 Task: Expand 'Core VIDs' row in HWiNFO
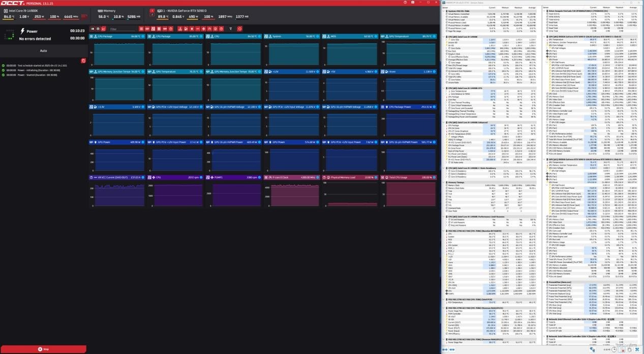pyautogui.click(x=447, y=39)
